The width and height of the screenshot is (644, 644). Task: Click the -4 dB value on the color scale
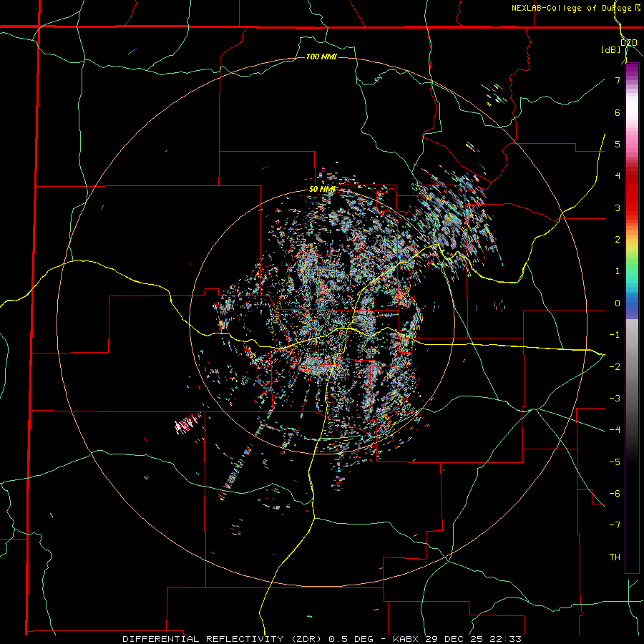coord(615,429)
